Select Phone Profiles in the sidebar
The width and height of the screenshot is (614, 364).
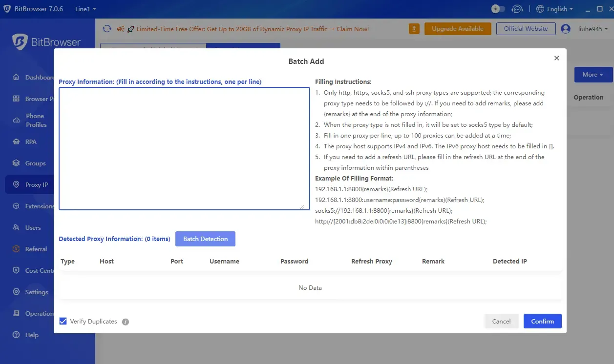(x=36, y=121)
